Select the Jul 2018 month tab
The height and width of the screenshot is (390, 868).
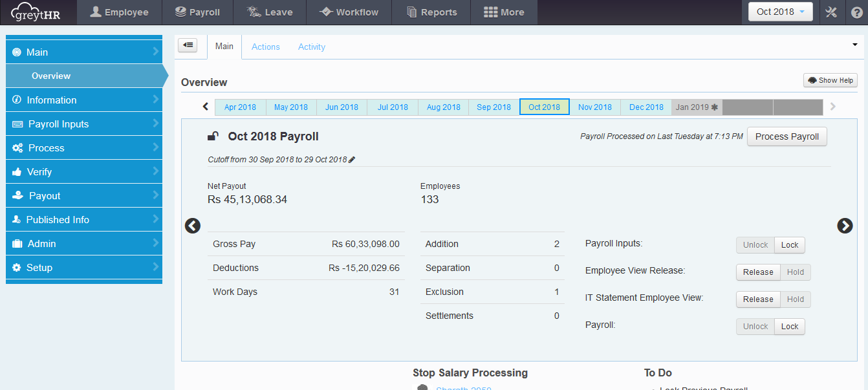[392, 107]
